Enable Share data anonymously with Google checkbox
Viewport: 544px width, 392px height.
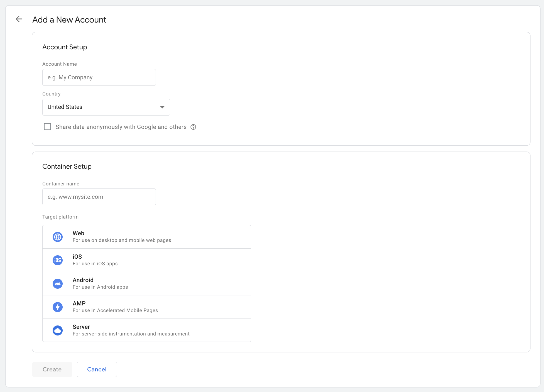tap(48, 127)
